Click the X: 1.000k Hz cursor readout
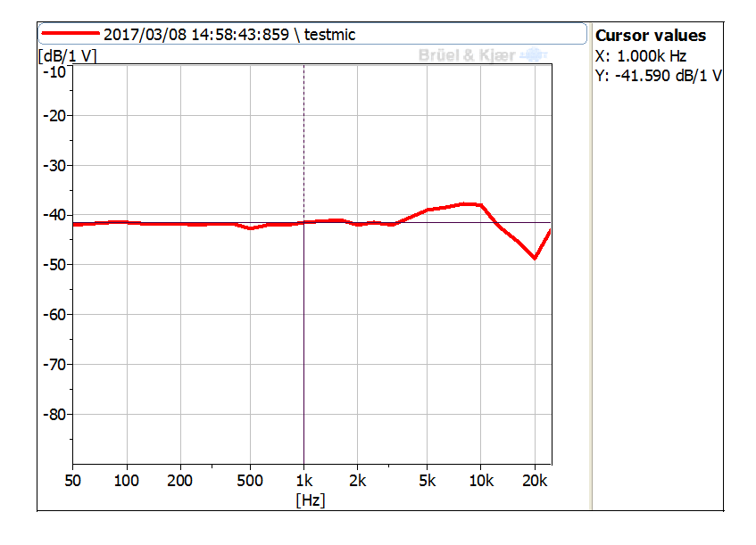This screenshot has height=545, width=756. (640, 55)
